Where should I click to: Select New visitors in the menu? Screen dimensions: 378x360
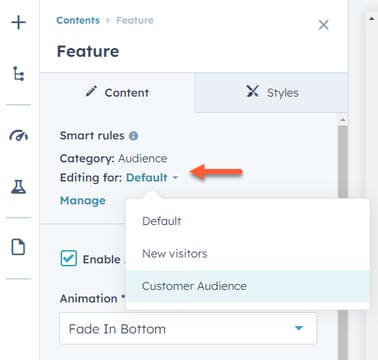click(x=248, y=254)
